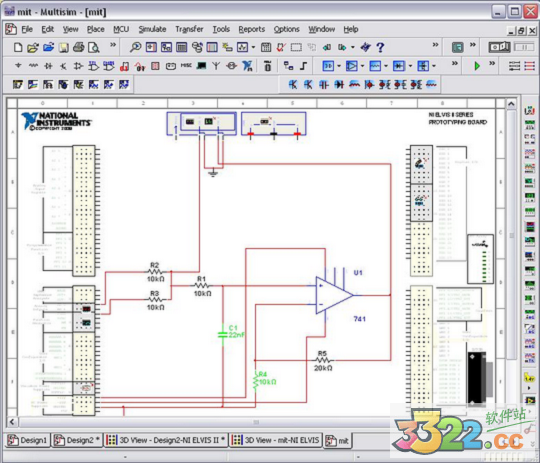Click the Print Preview icon
This screenshot has height=463, width=540.
pyautogui.click(x=94, y=47)
